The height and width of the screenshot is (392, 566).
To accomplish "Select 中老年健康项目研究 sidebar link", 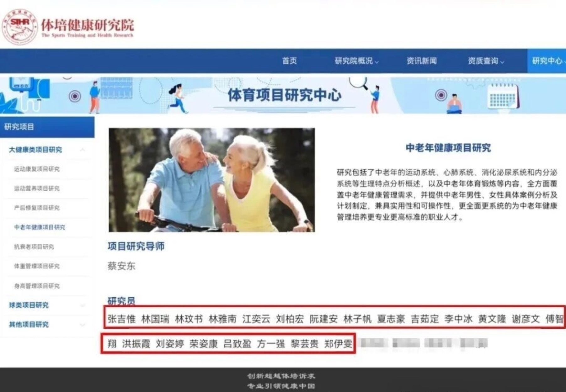I will pyautogui.click(x=40, y=227).
